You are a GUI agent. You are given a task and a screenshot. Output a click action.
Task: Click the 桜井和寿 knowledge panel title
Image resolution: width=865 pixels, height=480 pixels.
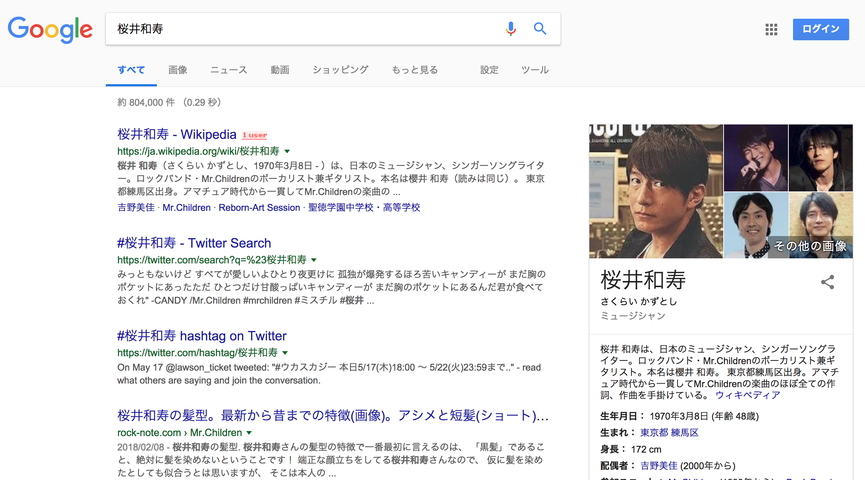point(643,280)
